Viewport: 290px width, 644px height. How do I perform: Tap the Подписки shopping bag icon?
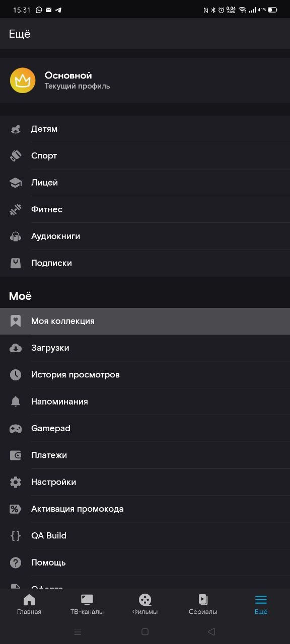(16, 263)
